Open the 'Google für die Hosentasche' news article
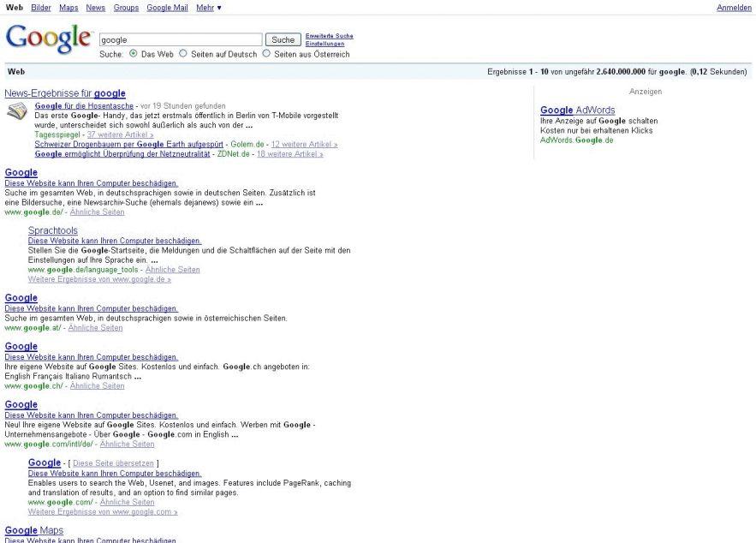The image size is (756, 543). click(84, 105)
